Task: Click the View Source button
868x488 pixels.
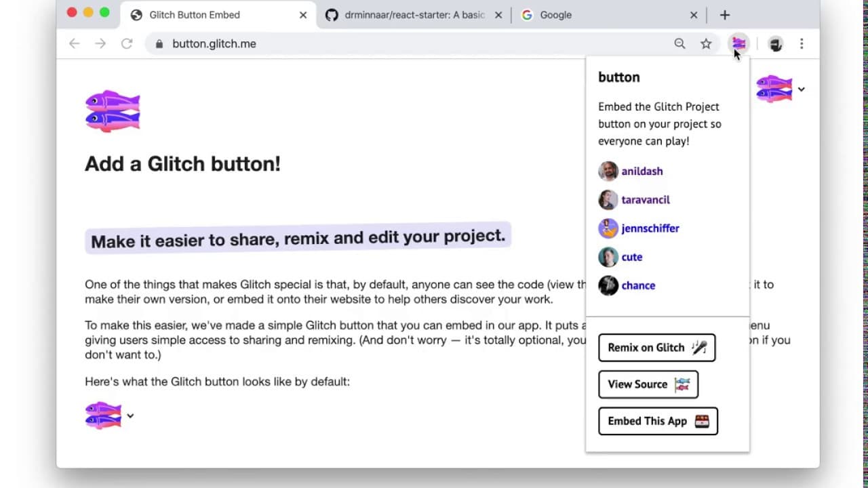Action: [648, 384]
